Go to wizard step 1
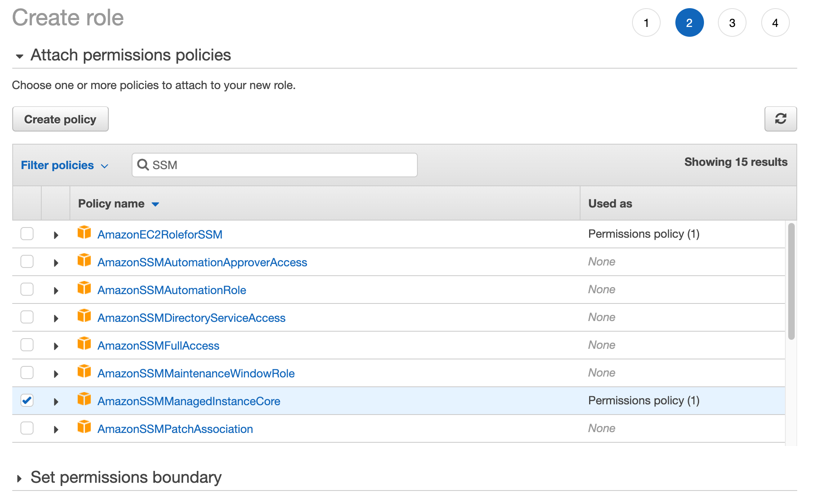This screenshot has height=504, width=816. (646, 23)
